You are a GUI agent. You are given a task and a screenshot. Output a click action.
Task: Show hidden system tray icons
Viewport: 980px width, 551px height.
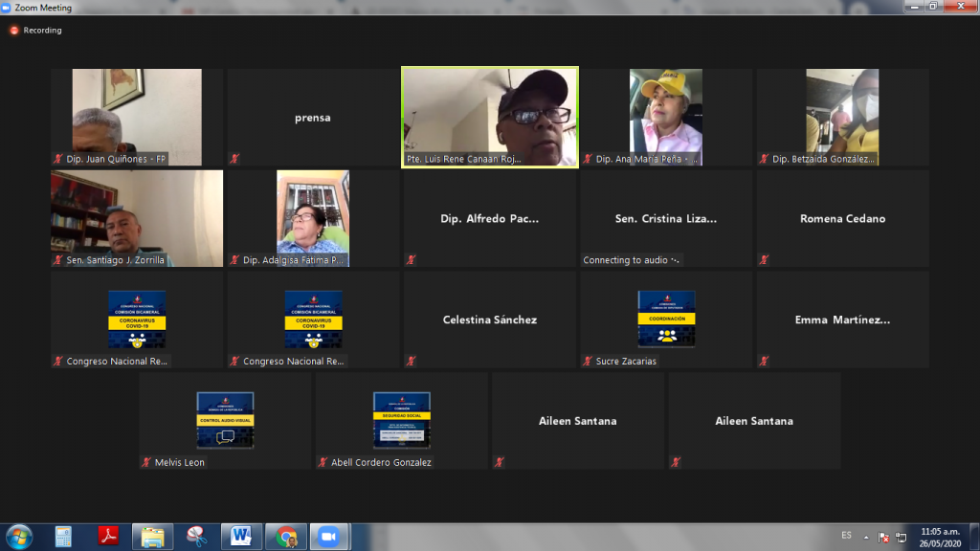[x=867, y=537]
